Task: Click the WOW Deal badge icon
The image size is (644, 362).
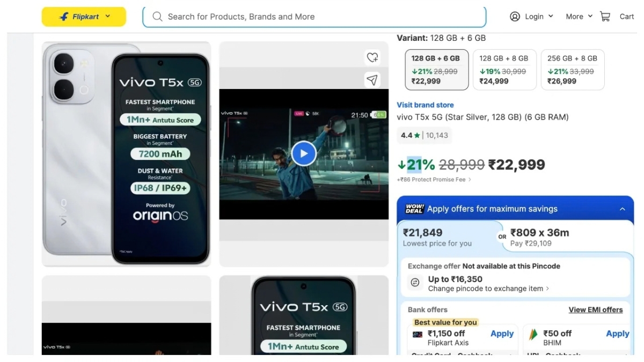Action: pyautogui.click(x=414, y=209)
